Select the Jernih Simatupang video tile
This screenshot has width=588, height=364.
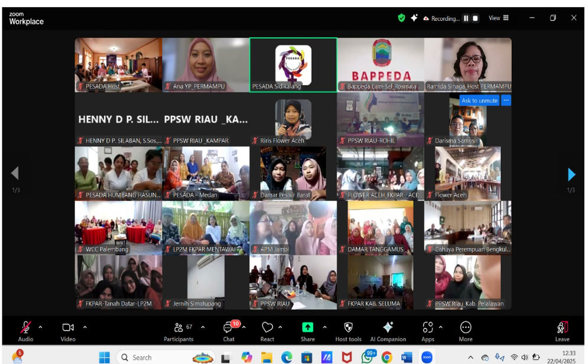click(x=206, y=282)
